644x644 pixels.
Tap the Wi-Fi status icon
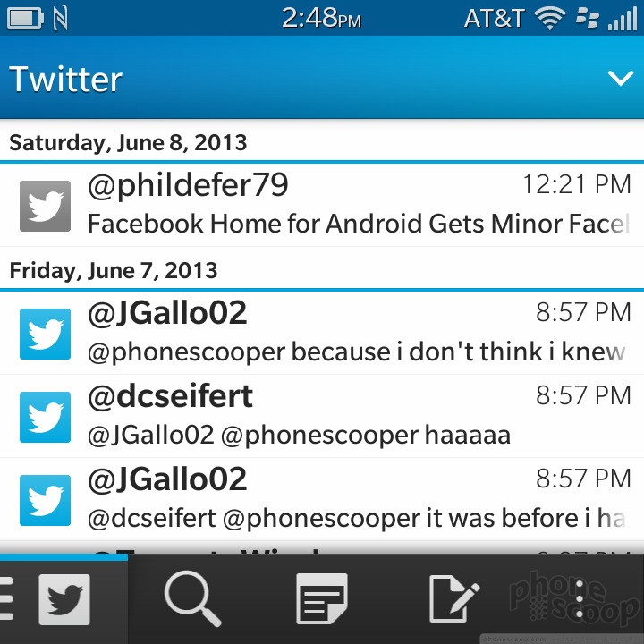click(x=549, y=19)
